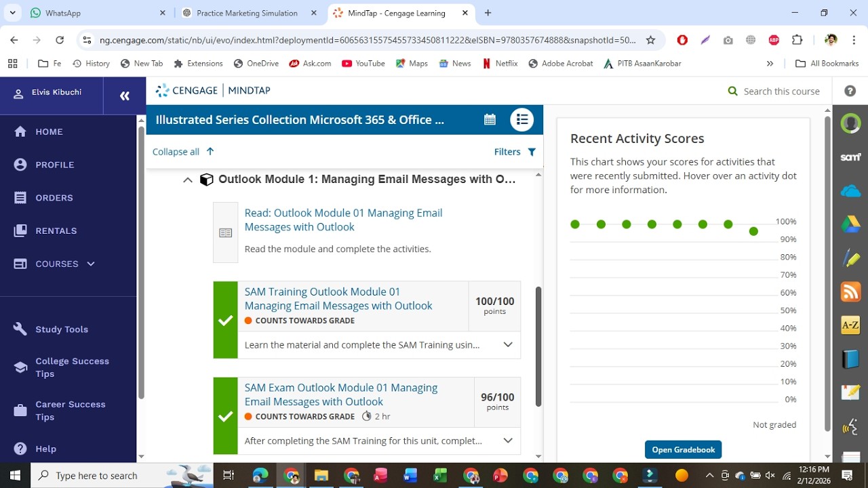Click the green search magnifier icon
This screenshot has height=488, width=868.
[732, 91]
